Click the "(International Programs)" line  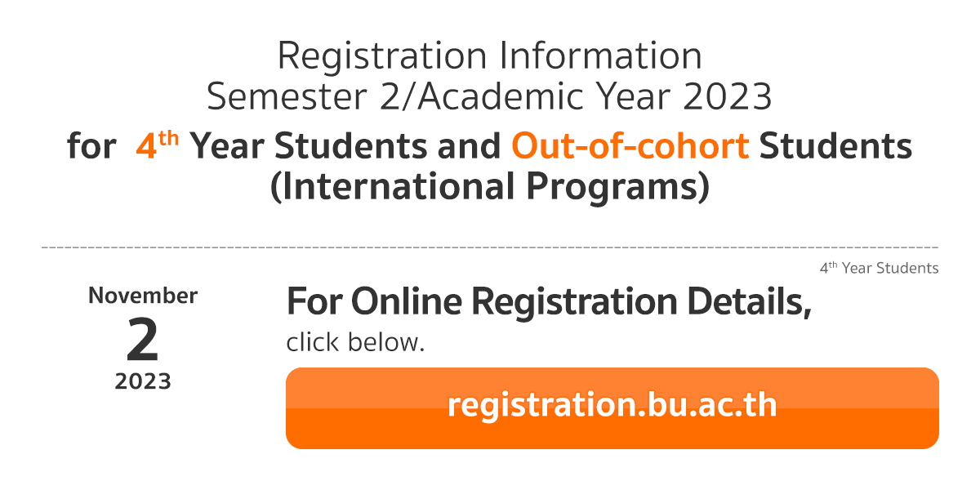(489, 187)
